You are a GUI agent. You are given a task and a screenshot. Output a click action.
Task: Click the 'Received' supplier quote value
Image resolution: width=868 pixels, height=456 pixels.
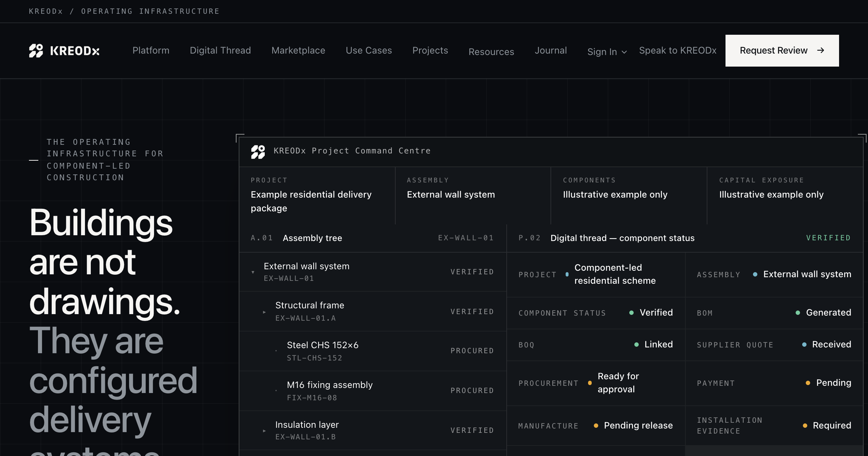click(831, 344)
